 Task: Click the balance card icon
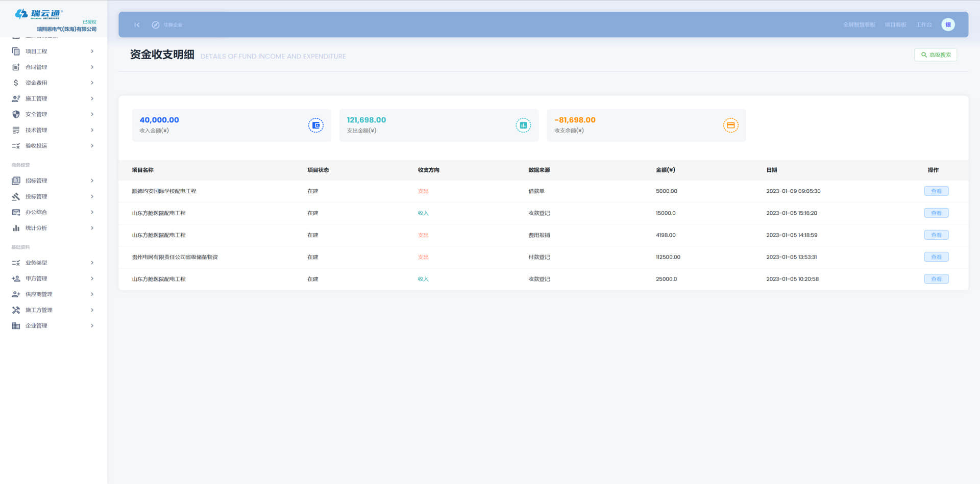pyautogui.click(x=730, y=125)
